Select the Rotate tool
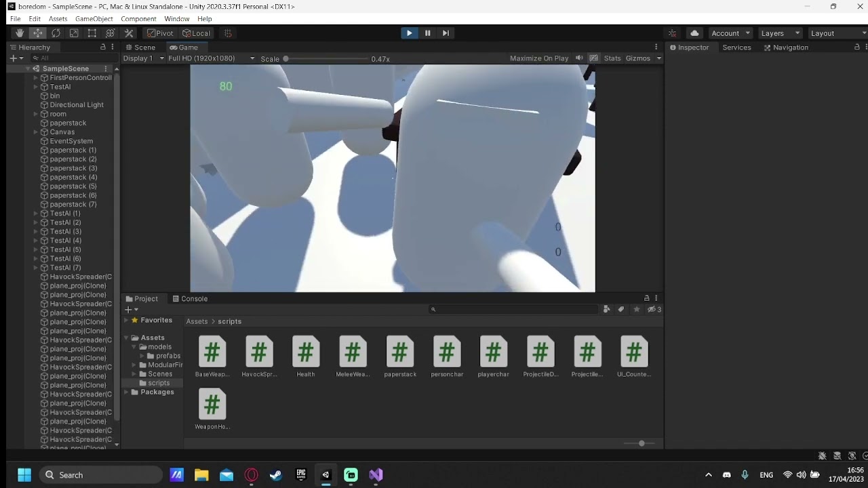 pyautogui.click(x=56, y=33)
